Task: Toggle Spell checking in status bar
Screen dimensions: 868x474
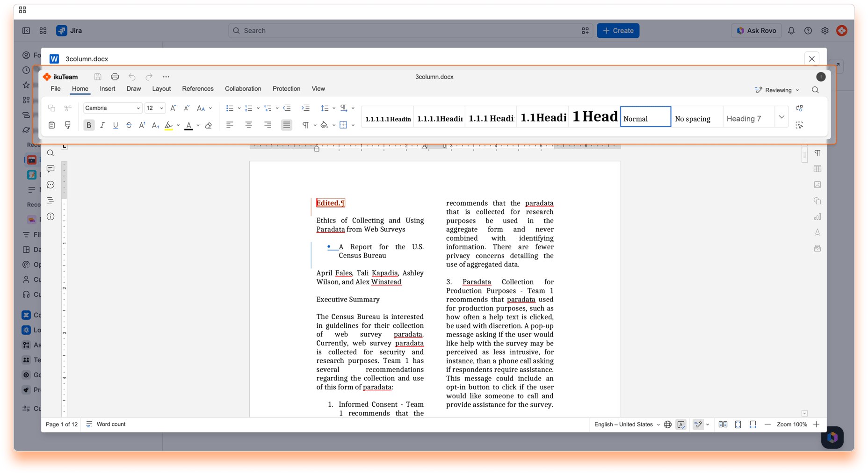Action: (681, 424)
